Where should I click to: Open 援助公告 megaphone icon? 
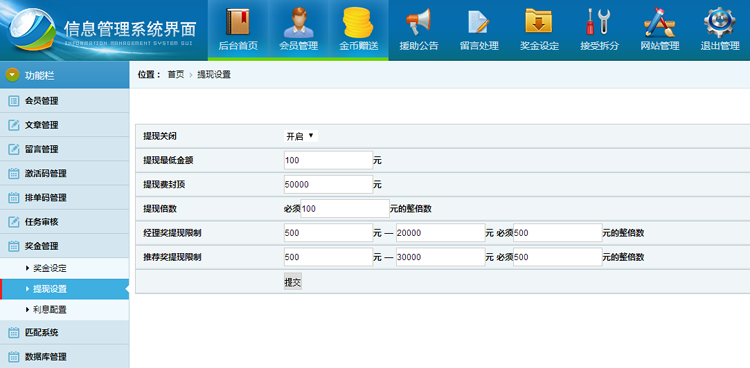[x=419, y=22]
